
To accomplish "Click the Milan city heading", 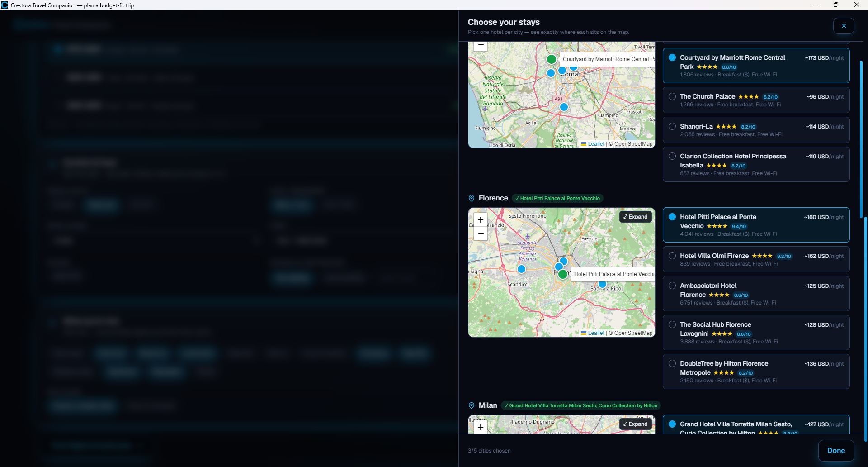I will pos(488,405).
